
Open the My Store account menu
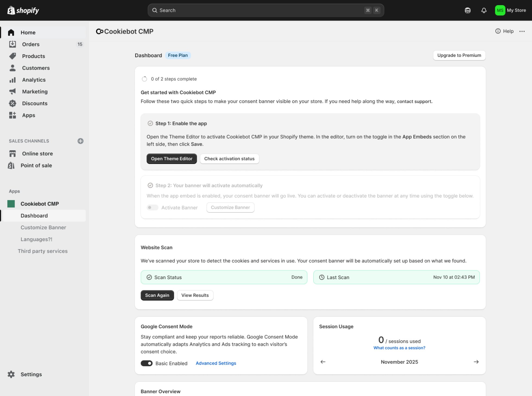[510, 10]
